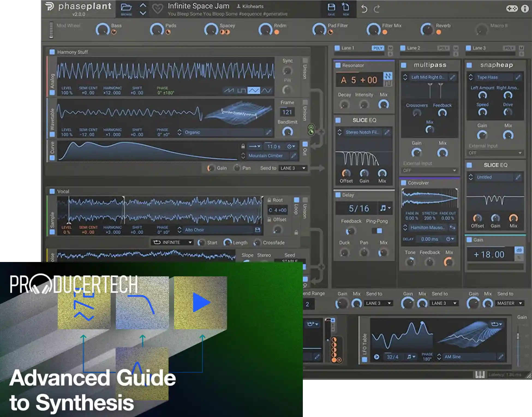The image size is (532, 417).
Task: Edit the Organic wavetable with pencil icon
Action: pos(269,132)
